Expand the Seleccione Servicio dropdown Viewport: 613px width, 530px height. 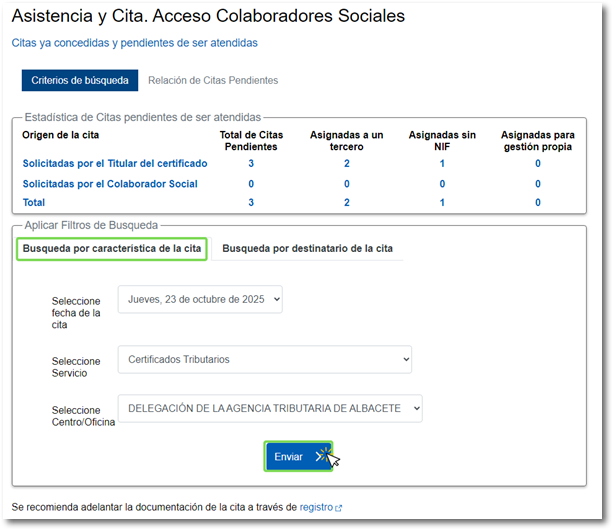point(264,359)
